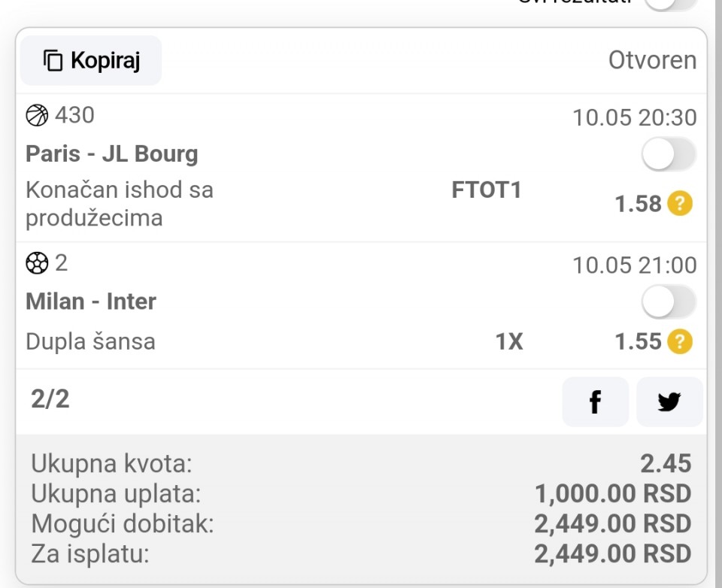
Task: Click the Otvoren ticket status label
Action: 652,60
